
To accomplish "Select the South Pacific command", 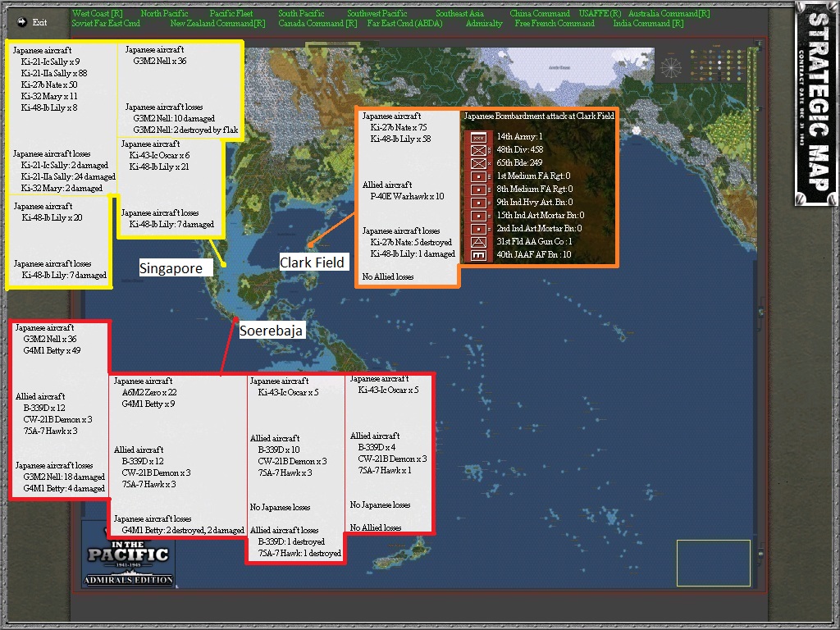I will (301, 13).
